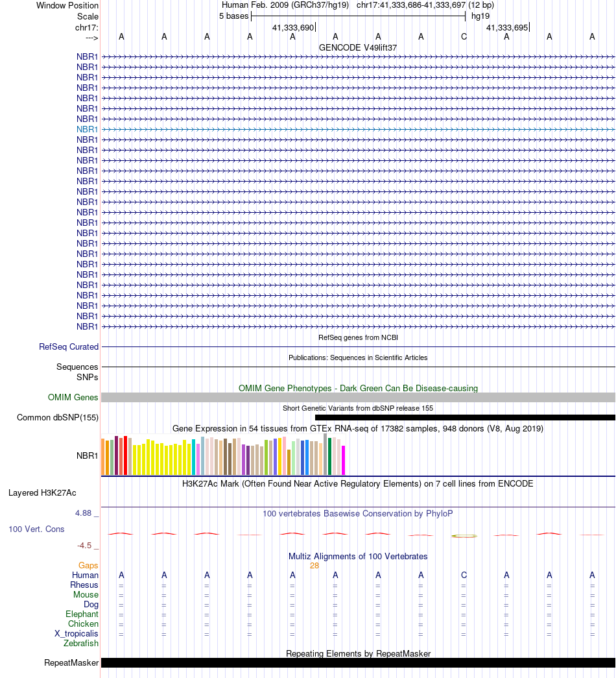Click the 41,333,690 position marker
The image size is (616, 678).
click(x=294, y=28)
